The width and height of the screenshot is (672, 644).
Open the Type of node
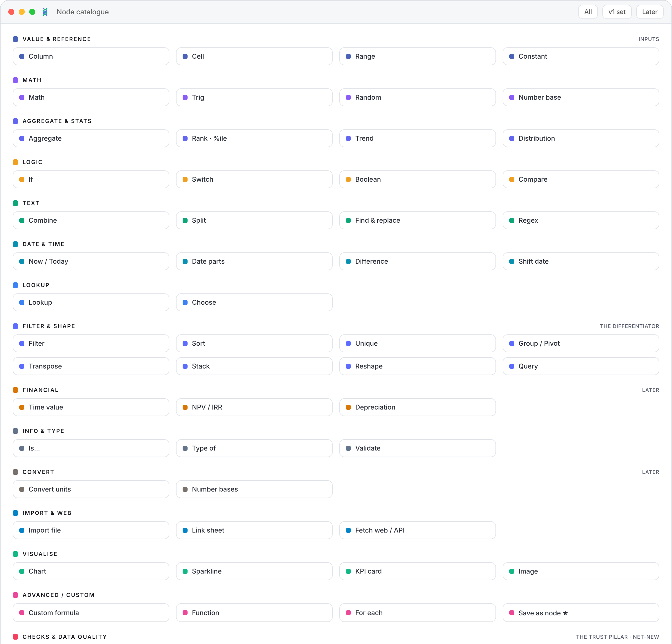pos(254,448)
